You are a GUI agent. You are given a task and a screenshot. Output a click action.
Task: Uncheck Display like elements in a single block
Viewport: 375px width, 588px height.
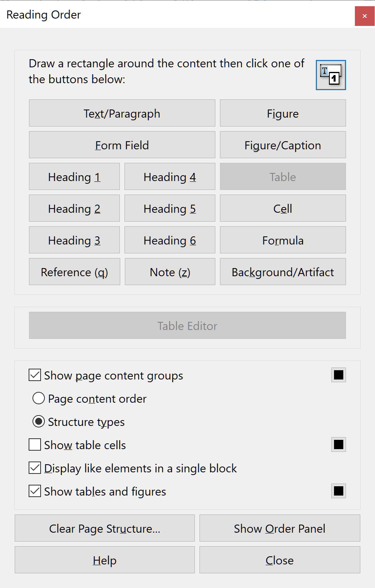point(35,468)
